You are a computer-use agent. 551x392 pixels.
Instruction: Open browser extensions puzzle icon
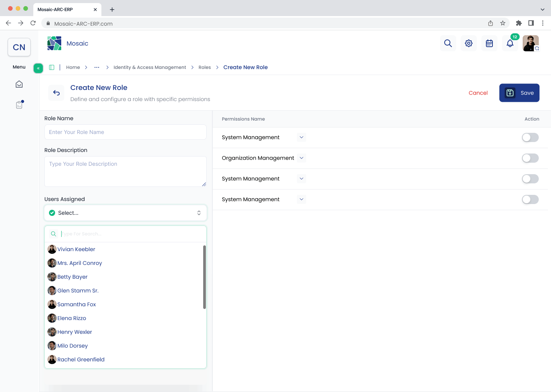point(519,23)
